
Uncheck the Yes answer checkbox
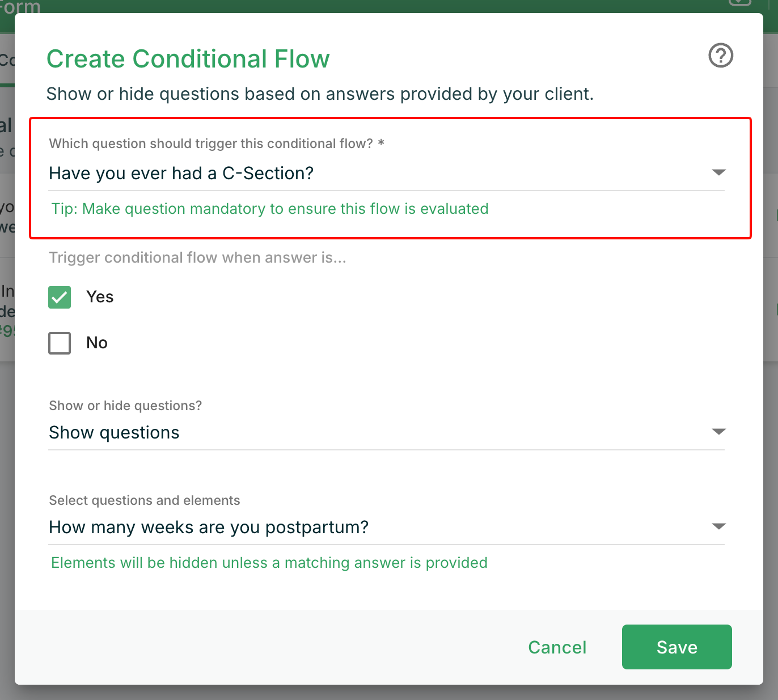[60, 297]
